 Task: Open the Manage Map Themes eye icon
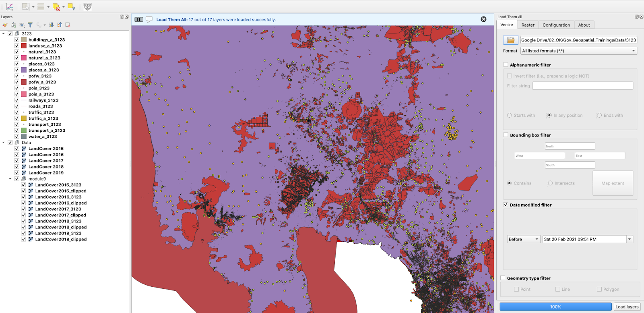pos(22,25)
